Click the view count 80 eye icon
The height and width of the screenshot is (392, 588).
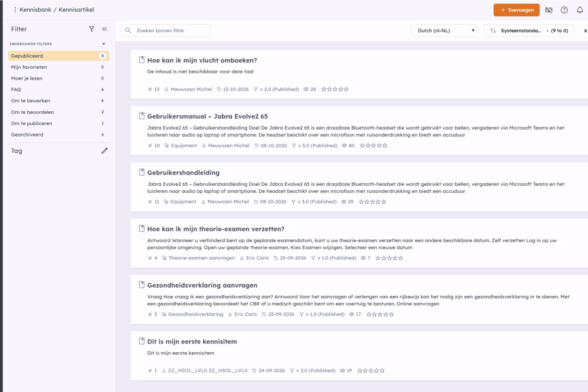click(344, 145)
